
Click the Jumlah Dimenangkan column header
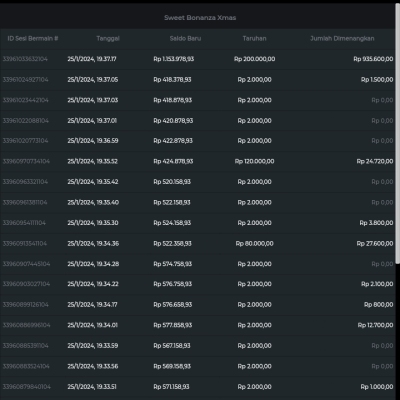click(x=342, y=38)
